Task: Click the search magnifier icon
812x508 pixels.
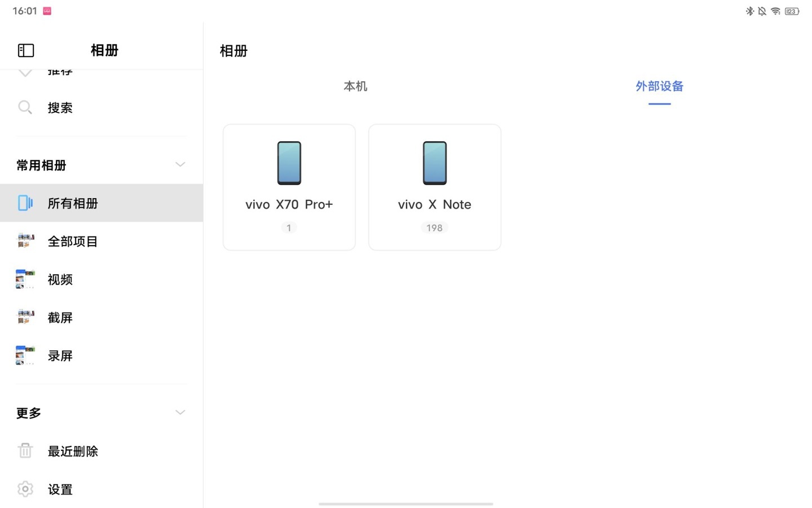Action: coord(25,107)
